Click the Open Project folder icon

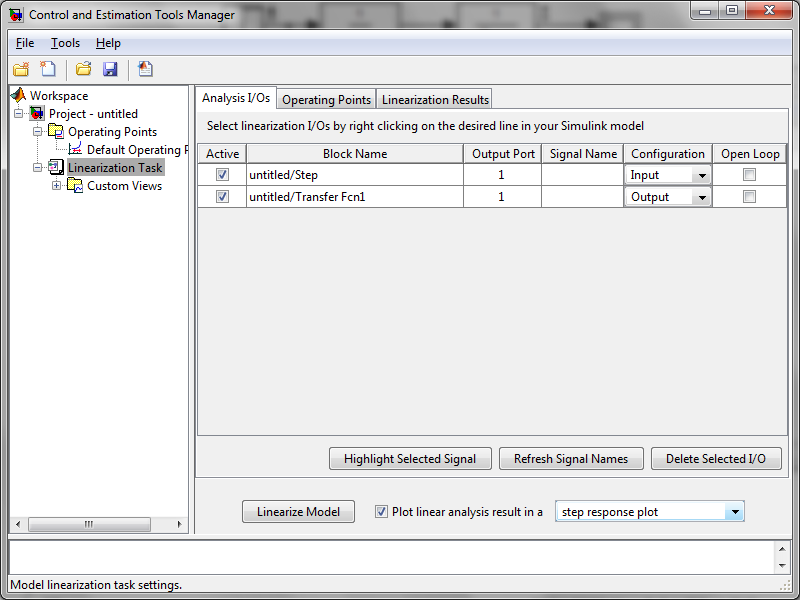click(84, 69)
